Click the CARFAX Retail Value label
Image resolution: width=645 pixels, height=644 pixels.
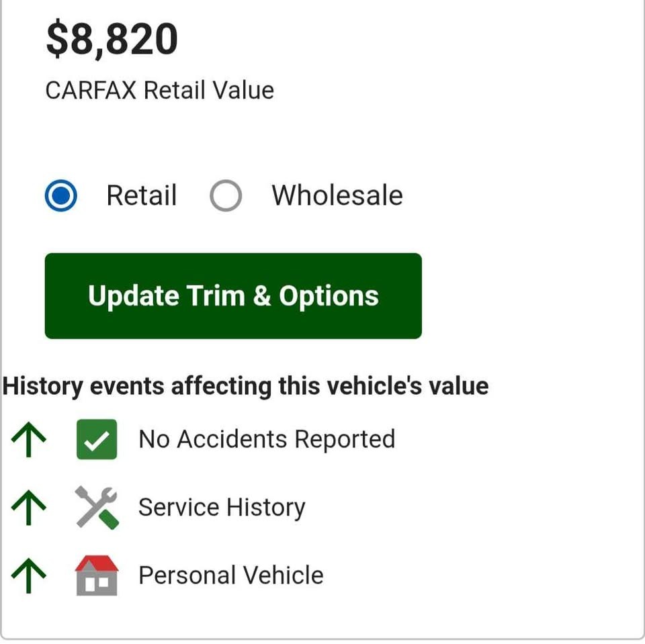point(160,90)
